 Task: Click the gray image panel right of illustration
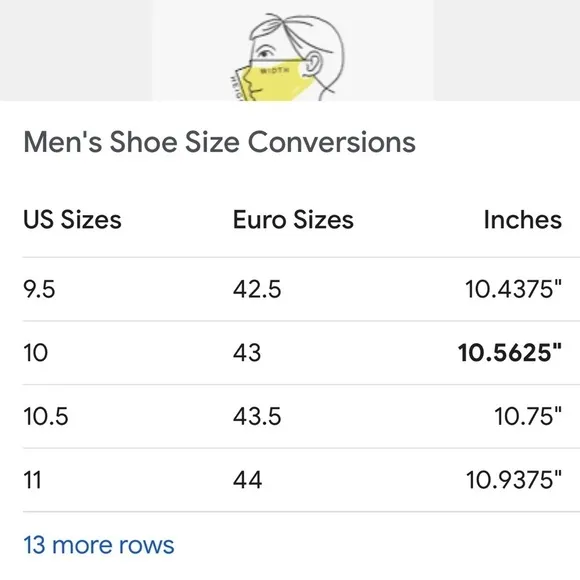click(x=507, y=50)
